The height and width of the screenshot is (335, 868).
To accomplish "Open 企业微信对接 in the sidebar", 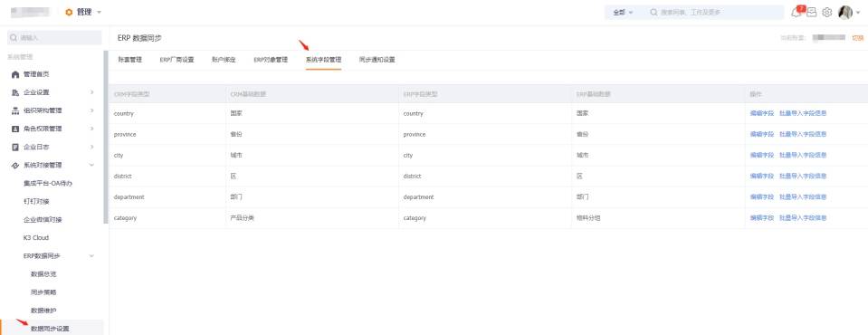I will tap(43, 220).
